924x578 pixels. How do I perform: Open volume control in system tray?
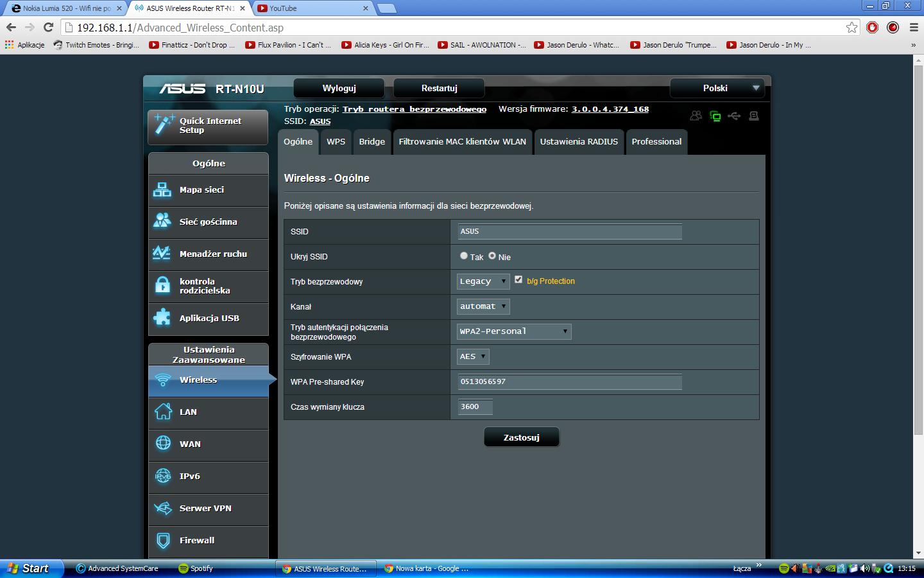coord(865,568)
